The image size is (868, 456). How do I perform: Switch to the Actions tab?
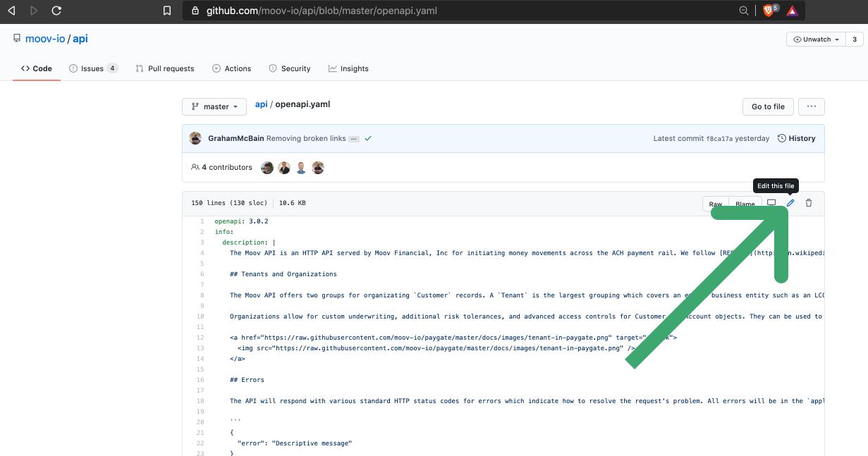[232, 68]
